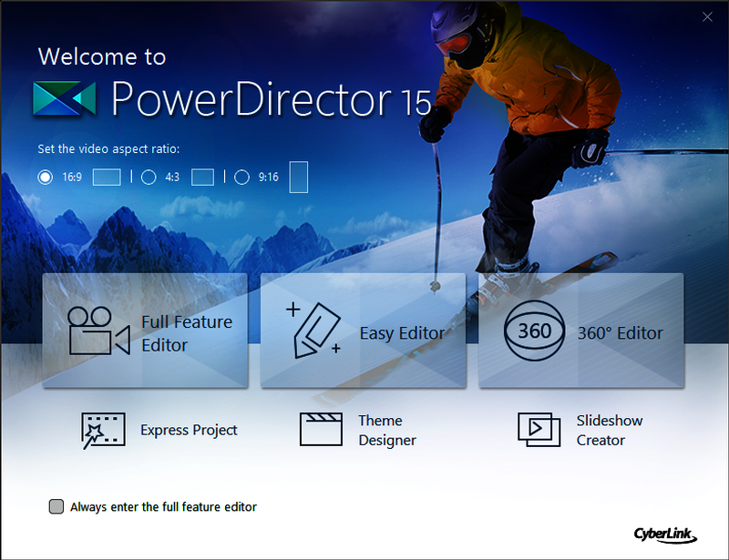Viewport: 729px width, 560px height.
Task: Click the 4:3 ratio label
Action: pyautogui.click(x=172, y=177)
